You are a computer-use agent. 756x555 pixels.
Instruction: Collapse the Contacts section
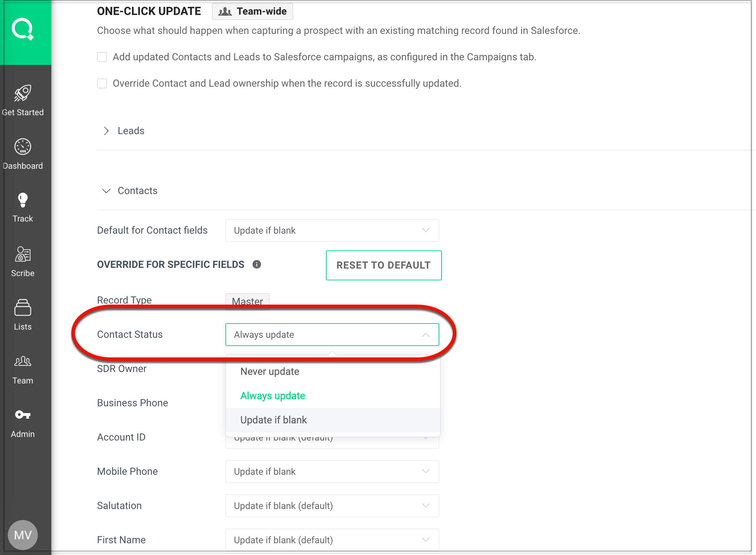(x=106, y=191)
